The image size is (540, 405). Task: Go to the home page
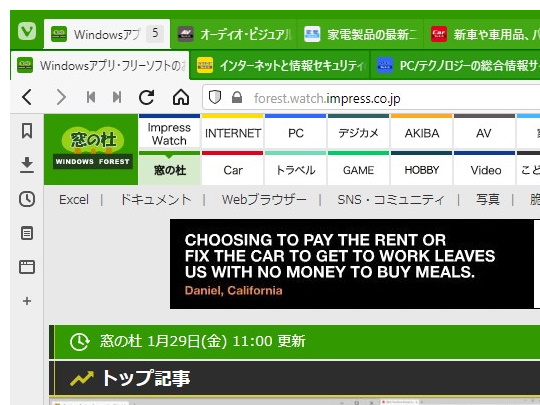click(181, 97)
